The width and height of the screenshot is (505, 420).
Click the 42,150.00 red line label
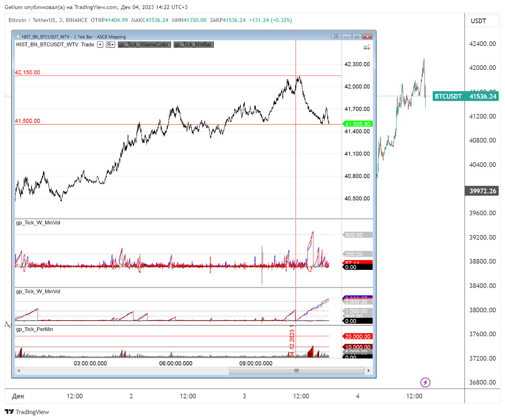(x=28, y=72)
